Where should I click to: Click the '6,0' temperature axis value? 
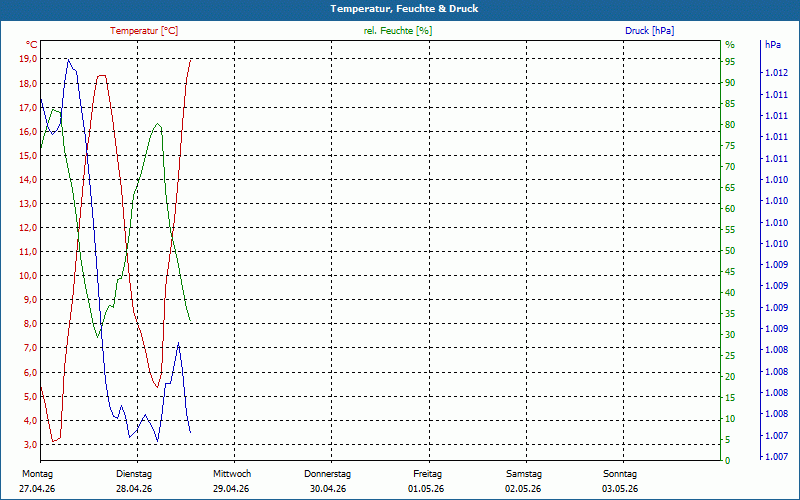pos(30,372)
